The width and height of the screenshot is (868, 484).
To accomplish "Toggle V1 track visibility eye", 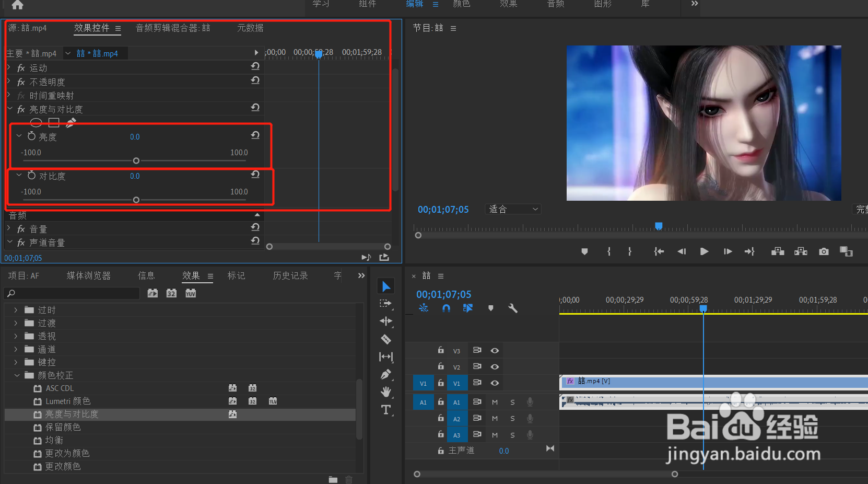I will pos(495,383).
